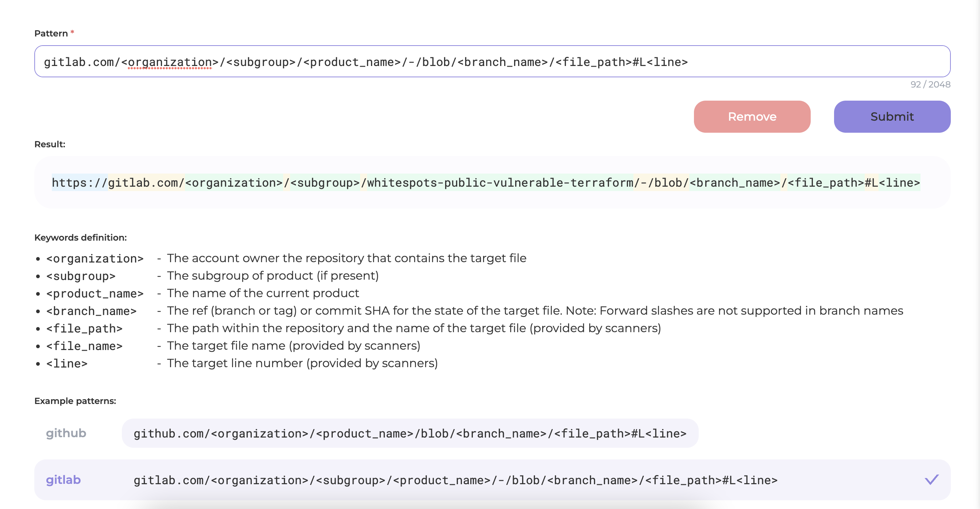The height and width of the screenshot is (509, 980).
Task: Click 'The name of the current product' description
Action: (x=263, y=293)
